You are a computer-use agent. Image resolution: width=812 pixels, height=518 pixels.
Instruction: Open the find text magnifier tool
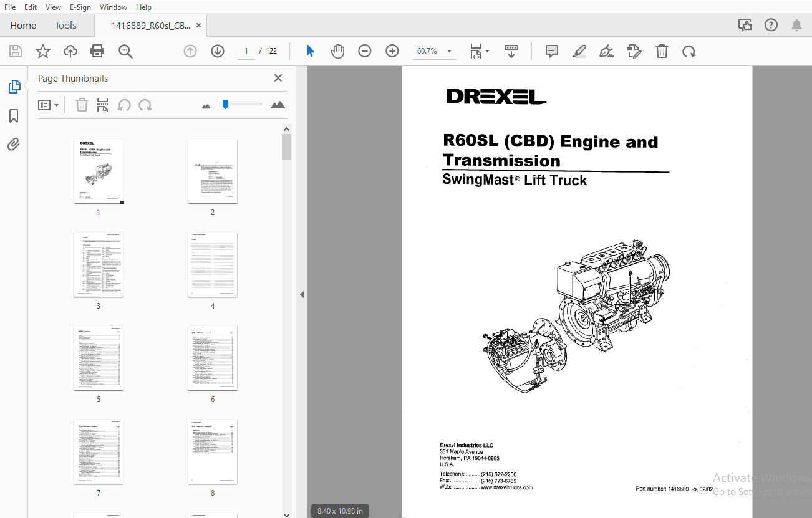tap(125, 51)
